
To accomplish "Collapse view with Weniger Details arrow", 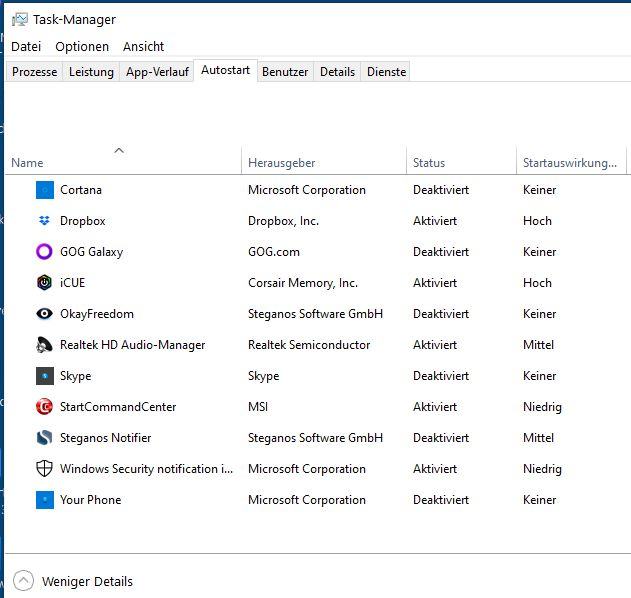I will pos(23,581).
